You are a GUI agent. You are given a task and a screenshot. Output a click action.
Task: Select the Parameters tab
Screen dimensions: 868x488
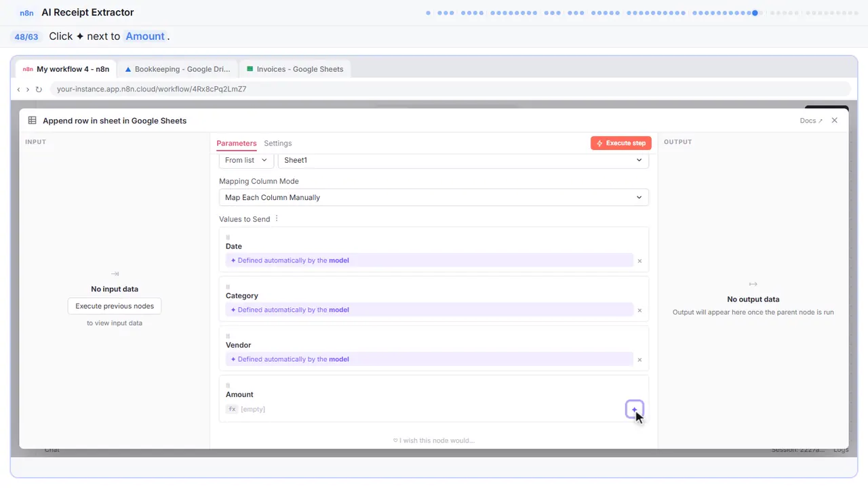tap(237, 143)
